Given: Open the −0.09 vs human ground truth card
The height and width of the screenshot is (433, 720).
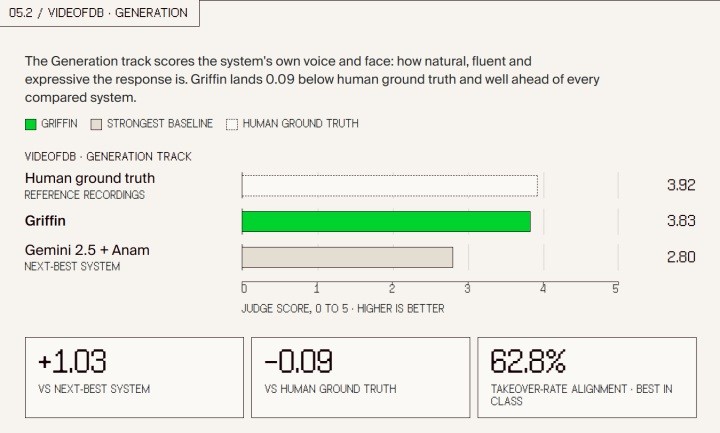Looking at the screenshot, I should coord(360,377).
